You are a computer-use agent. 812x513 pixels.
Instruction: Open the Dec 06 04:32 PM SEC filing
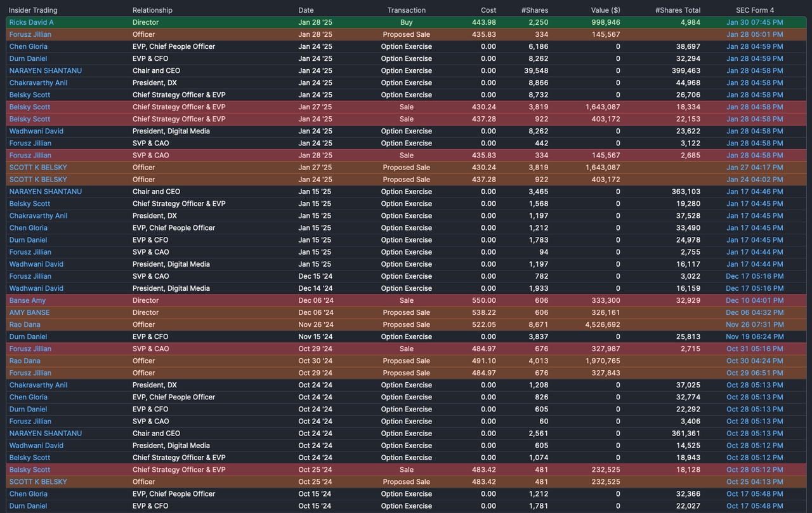tap(754, 312)
